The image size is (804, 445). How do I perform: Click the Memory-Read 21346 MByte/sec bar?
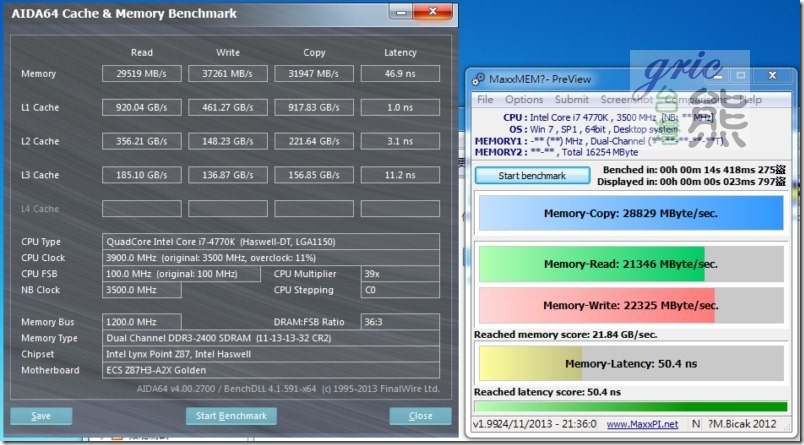coord(631,264)
